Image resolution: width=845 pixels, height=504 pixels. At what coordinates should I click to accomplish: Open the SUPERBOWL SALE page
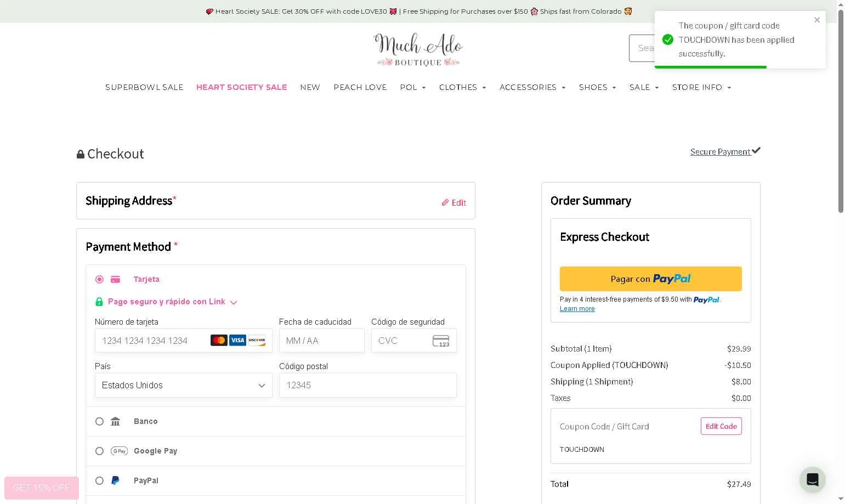click(x=144, y=87)
